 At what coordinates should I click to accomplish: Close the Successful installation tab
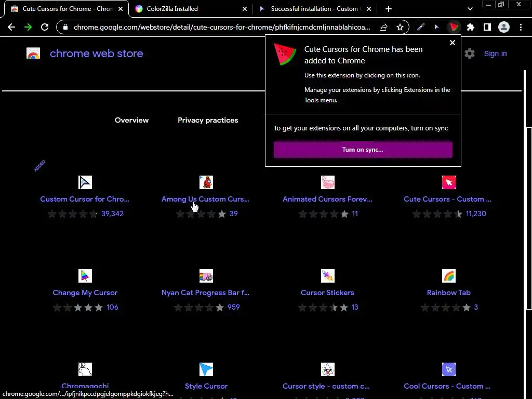[369, 9]
